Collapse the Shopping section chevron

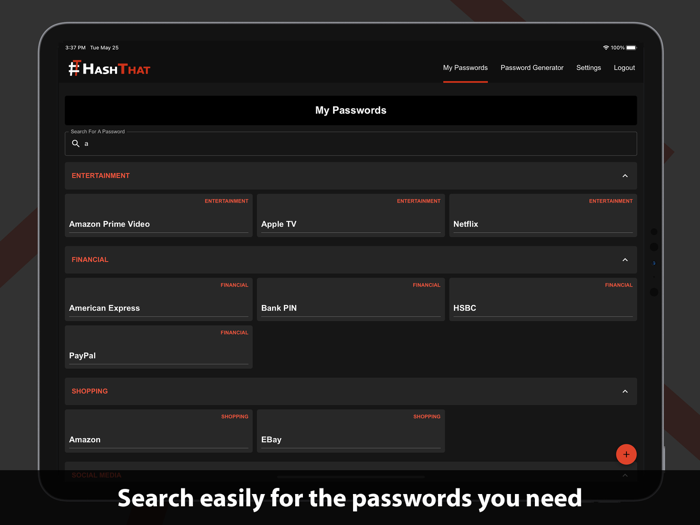(x=625, y=392)
